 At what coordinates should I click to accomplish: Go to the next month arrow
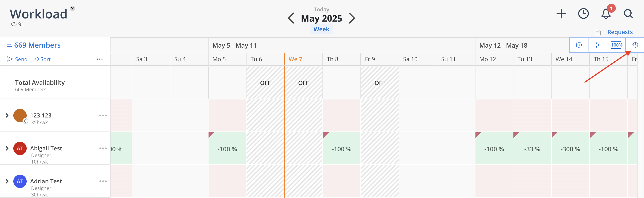[352, 18]
